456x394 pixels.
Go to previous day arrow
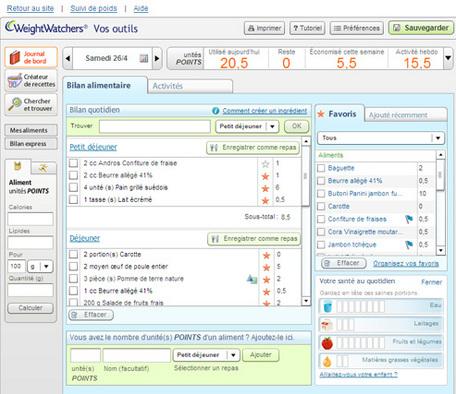pyautogui.click(x=68, y=58)
